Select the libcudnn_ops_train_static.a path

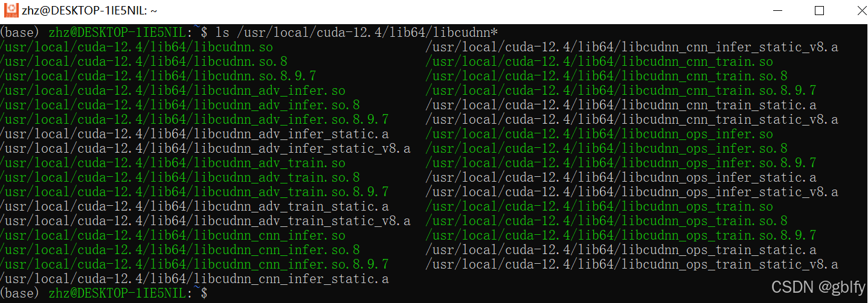click(621, 250)
